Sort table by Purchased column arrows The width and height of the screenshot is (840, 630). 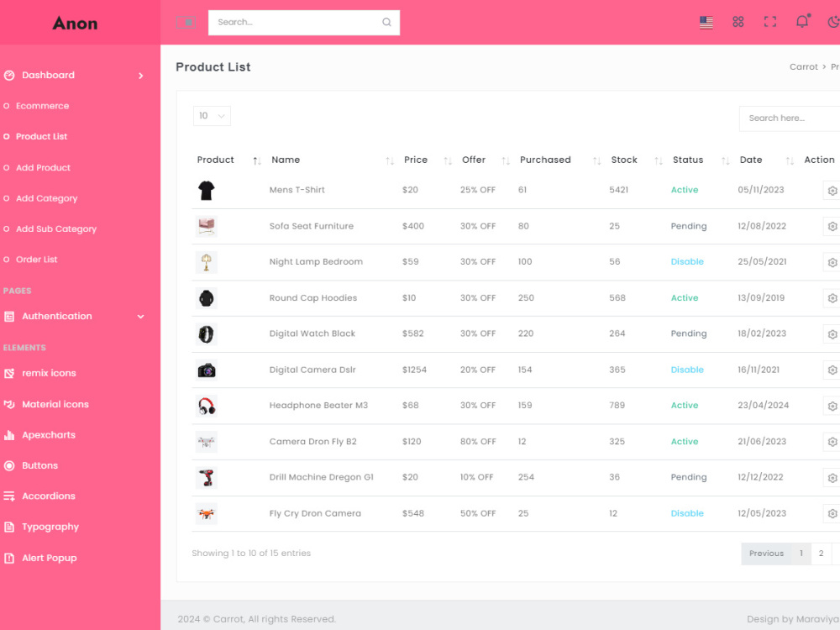pyautogui.click(x=596, y=160)
